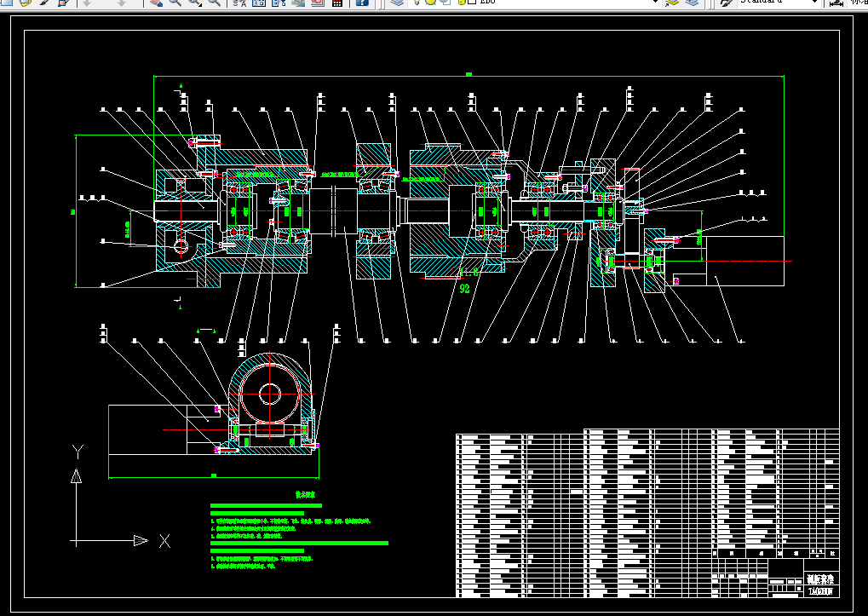Open the Text Style manager icon
Image resolution: width=868 pixels, height=616 pixels.
726,3
